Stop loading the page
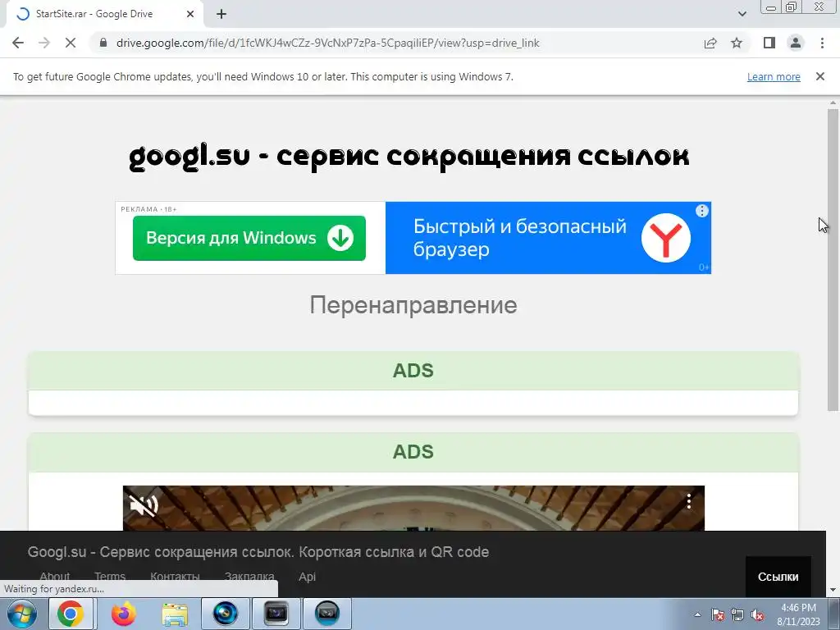Screen dimensions: 840x630 coord(71,43)
